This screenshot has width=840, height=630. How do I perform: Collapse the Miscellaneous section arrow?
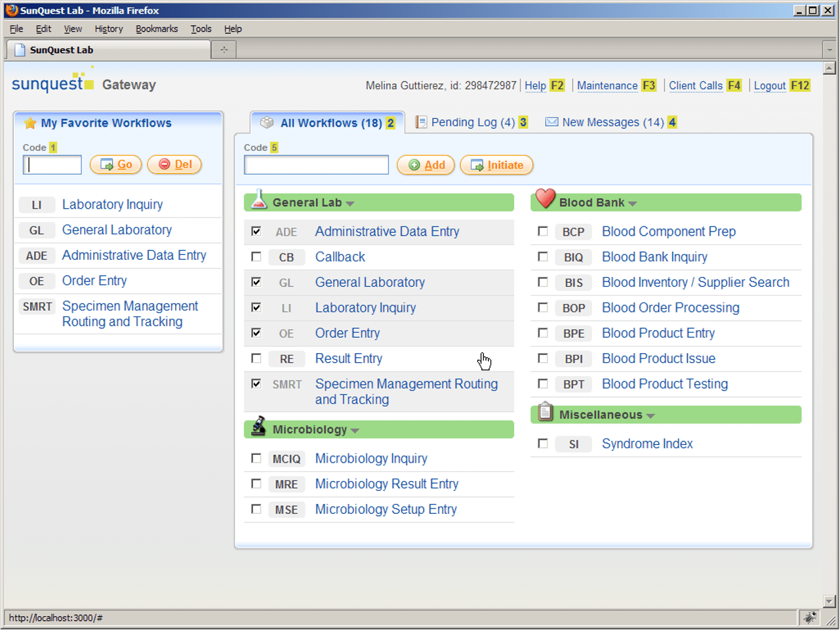point(650,416)
